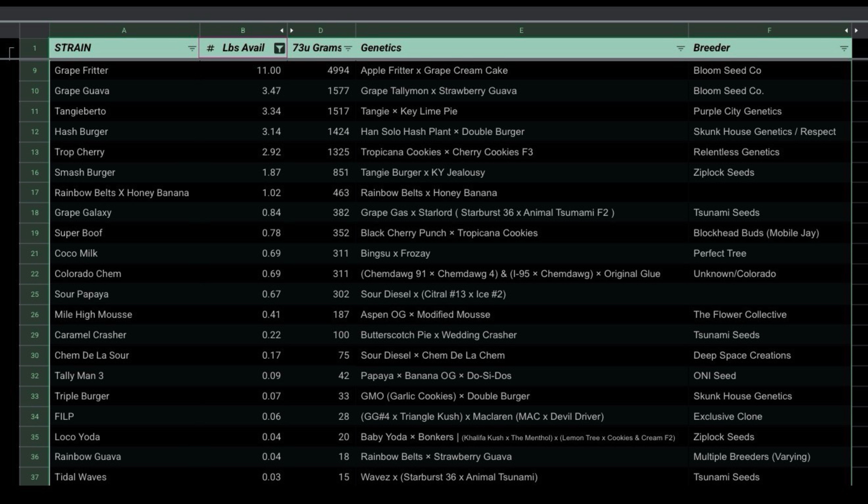The image size is (868, 504).
Task: Click the Bingsu x Frozay genetics cell
Action: click(x=522, y=253)
